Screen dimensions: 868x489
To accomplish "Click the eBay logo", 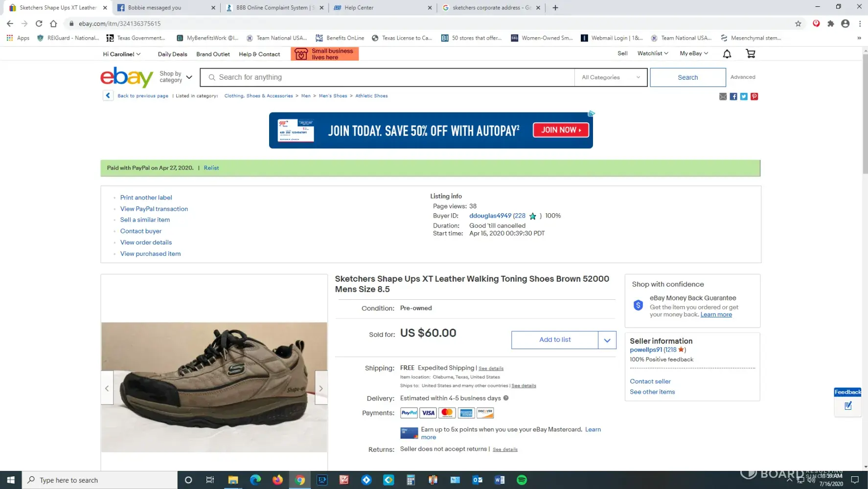I will [x=127, y=77].
